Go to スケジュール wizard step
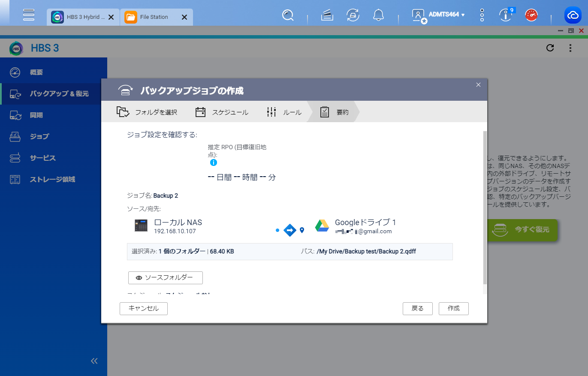This screenshot has width=588, height=376. [222, 112]
